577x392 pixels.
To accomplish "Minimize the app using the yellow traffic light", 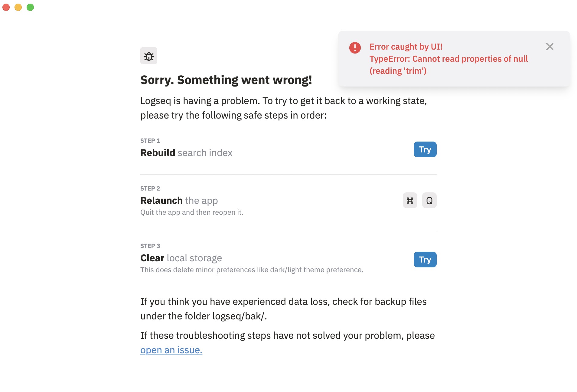I will 18,7.
